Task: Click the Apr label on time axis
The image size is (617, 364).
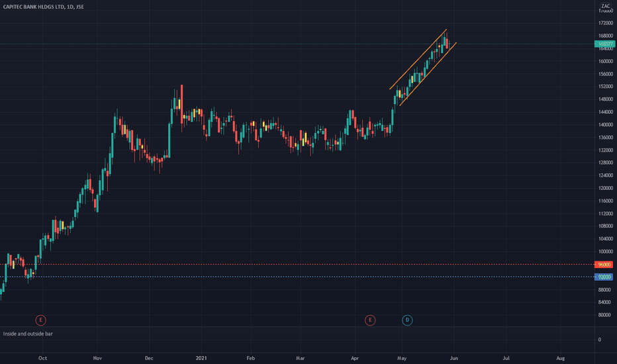Action: [355, 358]
